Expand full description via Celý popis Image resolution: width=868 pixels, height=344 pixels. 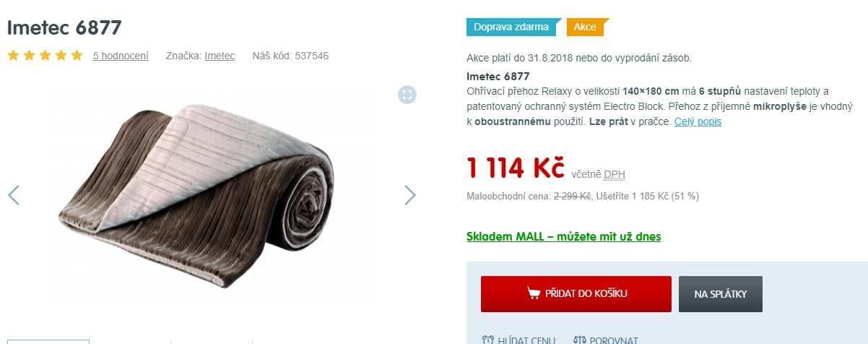pos(698,121)
